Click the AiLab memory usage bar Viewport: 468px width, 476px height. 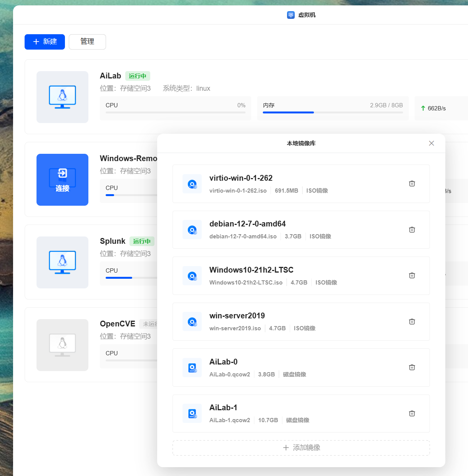click(x=333, y=112)
